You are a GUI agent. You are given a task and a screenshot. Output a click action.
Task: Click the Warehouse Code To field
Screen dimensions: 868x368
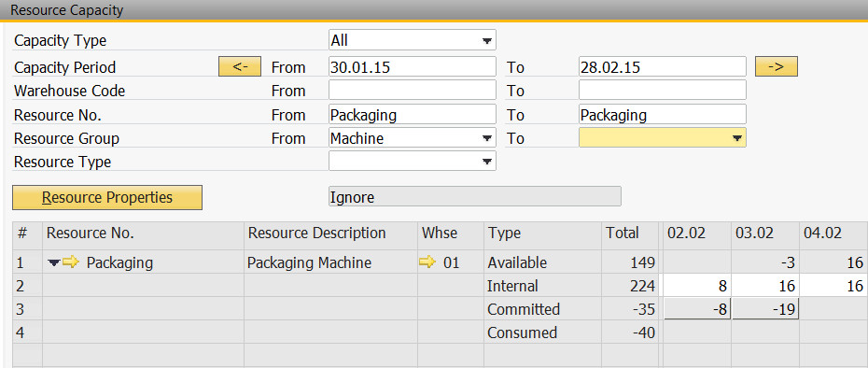662,91
